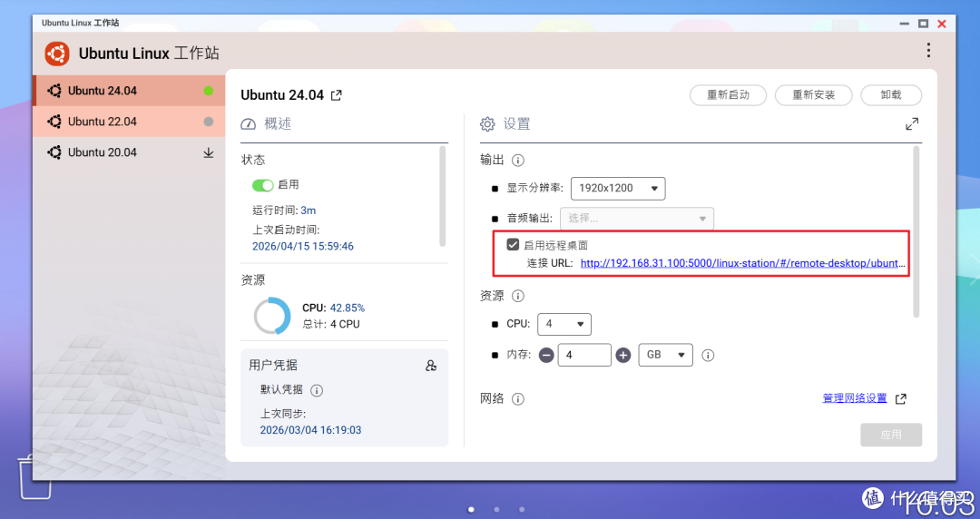Show the info tooltip beside 网络
The width and height of the screenshot is (980, 519).
pyautogui.click(x=517, y=399)
